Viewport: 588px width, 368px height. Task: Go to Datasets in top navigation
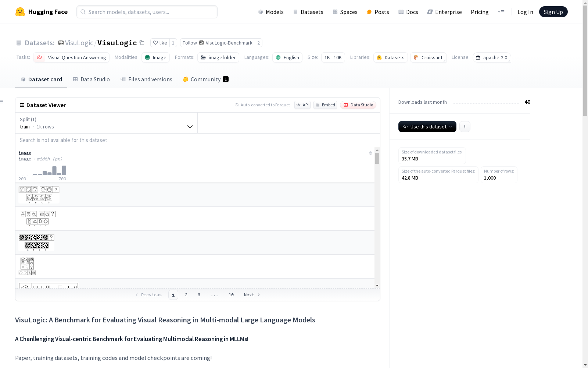coord(308,12)
